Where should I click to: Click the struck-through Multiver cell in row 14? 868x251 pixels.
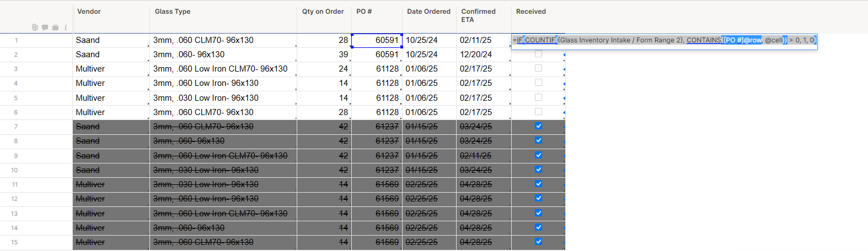111,228
